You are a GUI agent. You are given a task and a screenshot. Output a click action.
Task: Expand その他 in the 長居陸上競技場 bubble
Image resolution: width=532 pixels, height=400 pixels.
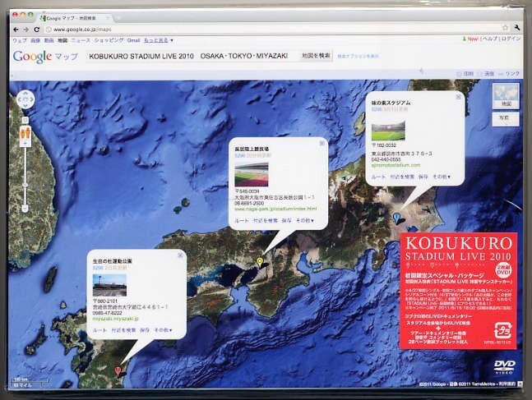(x=305, y=221)
